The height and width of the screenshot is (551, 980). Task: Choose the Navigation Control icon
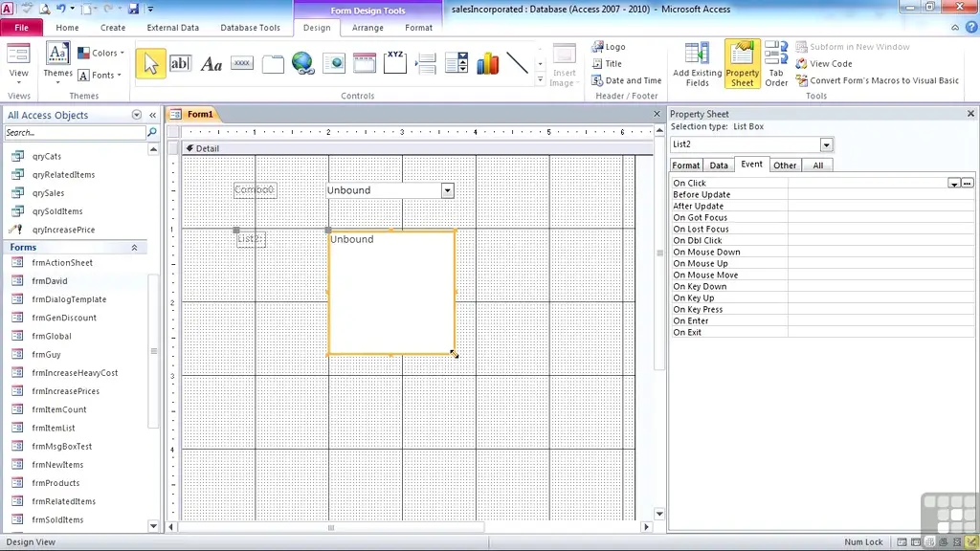(x=365, y=64)
